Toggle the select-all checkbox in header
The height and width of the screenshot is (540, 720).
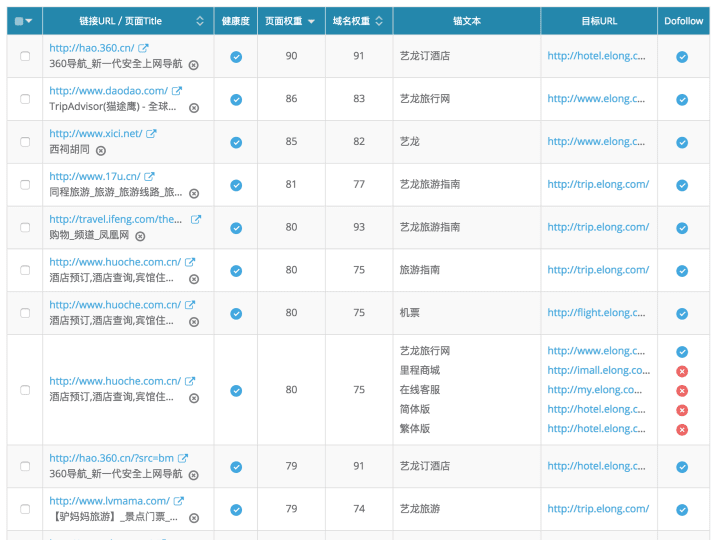coord(19,21)
